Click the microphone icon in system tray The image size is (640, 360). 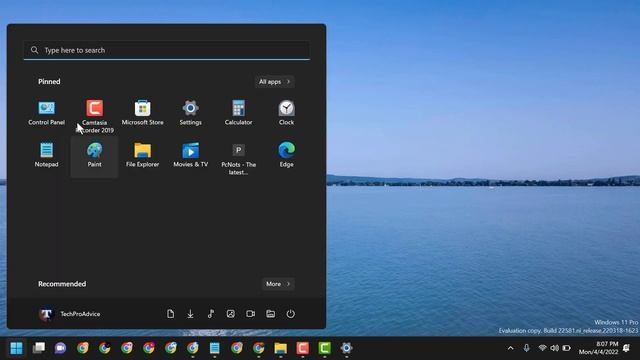point(527,348)
